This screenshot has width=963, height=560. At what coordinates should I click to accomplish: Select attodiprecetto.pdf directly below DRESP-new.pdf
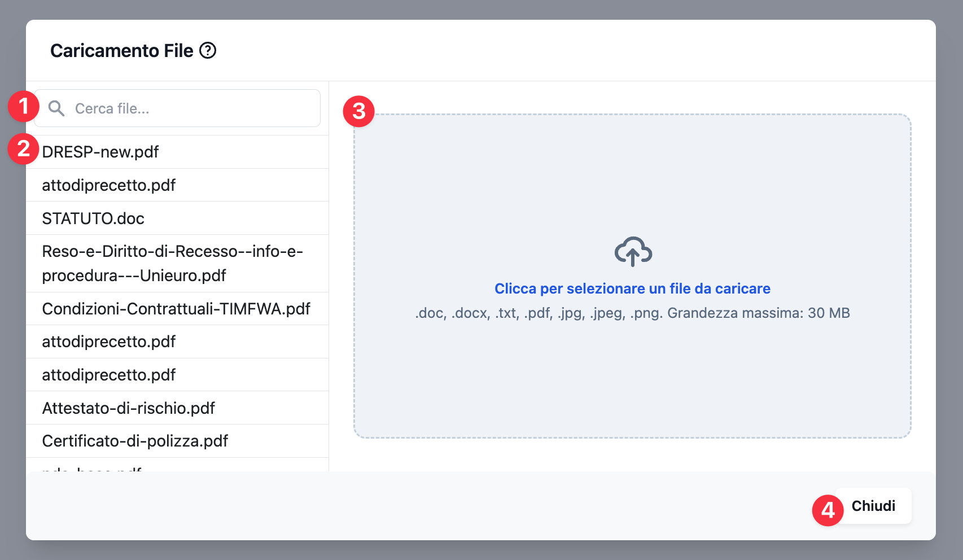click(109, 185)
